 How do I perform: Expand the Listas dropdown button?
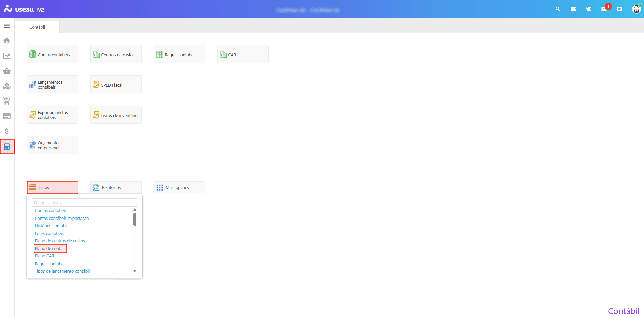(52, 187)
